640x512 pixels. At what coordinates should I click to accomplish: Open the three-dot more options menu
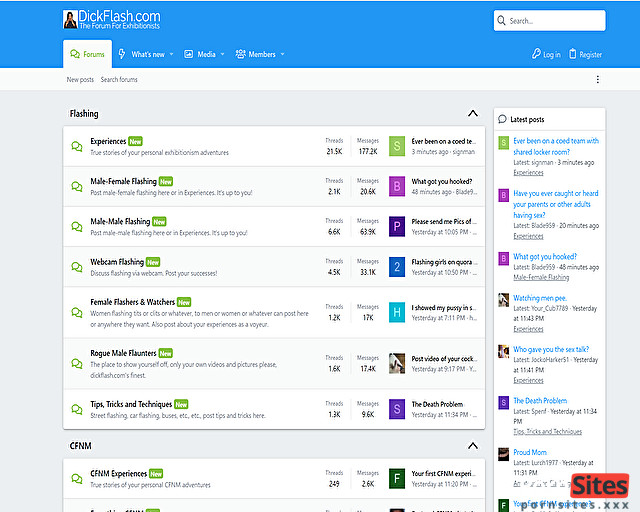tap(598, 79)
